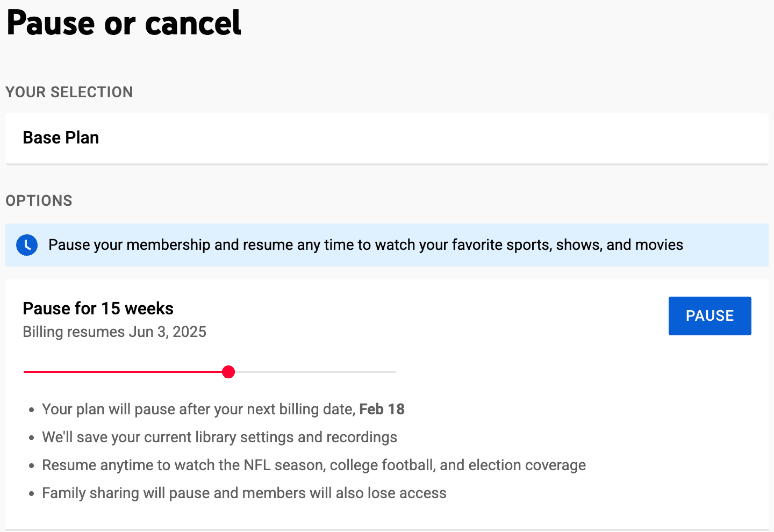The image size is (774, 532).
Task: Click the blue clock icon in banner
Action: [x=27, y=245]
